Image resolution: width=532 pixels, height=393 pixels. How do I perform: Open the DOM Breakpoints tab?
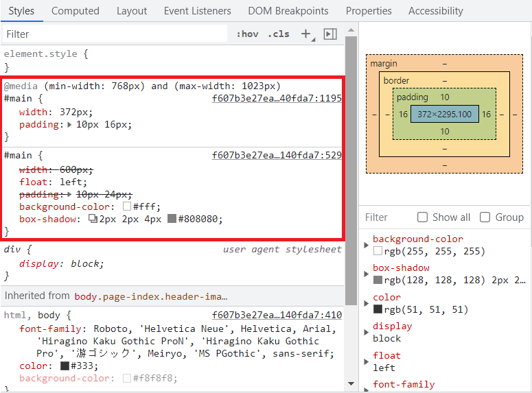pos(288,11)
